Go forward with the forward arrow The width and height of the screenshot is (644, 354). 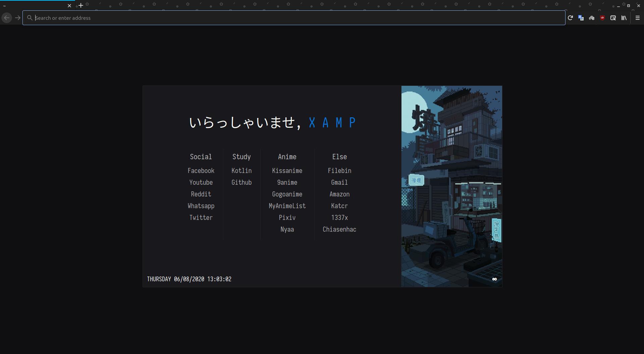coord(18,18)
